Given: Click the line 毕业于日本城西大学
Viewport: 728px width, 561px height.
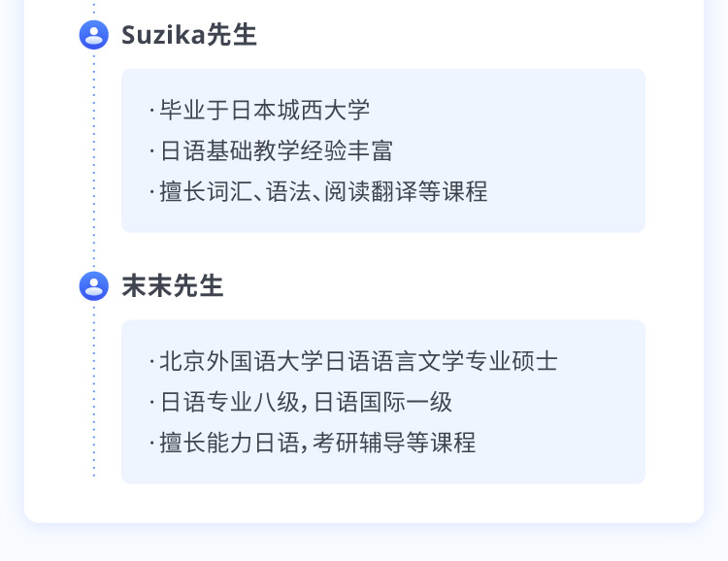Looking at the screenshot, I should [x=264, y=110].
